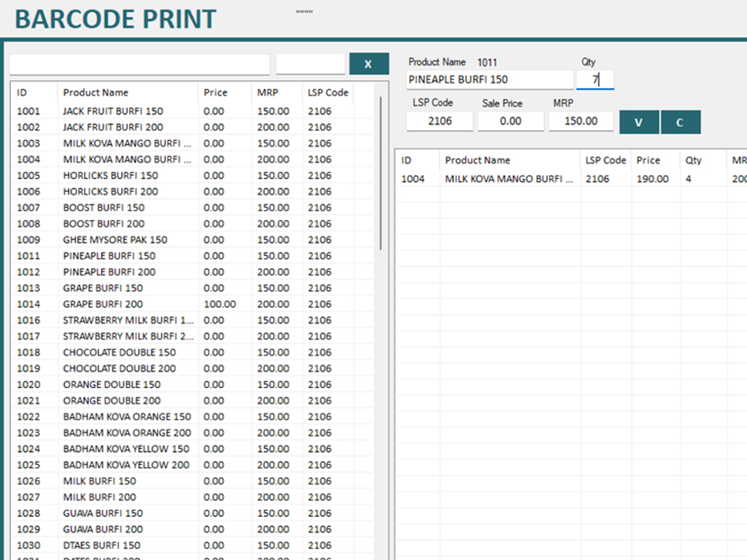Select the MILK KOVA MANGO BURFI row in print table
Image resolution: width=747 pixels, height=560 pixels.
pyautogui.click(x=572, y=179)
